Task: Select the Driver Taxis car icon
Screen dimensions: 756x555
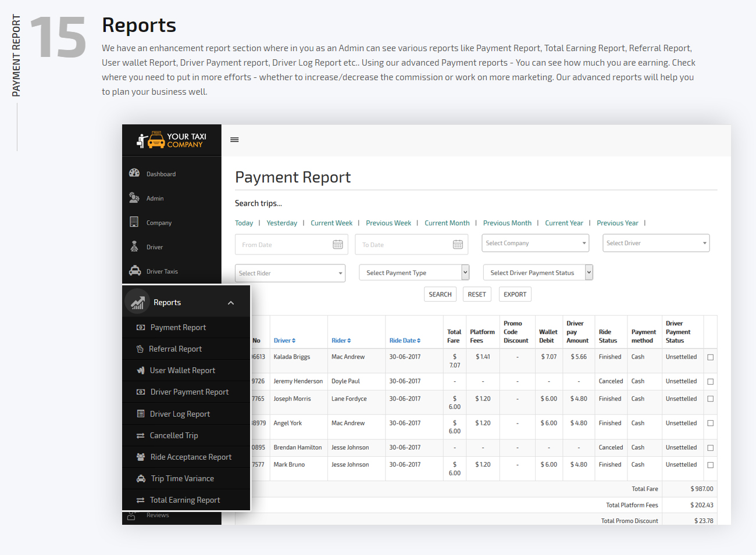Action: (134, 271)
